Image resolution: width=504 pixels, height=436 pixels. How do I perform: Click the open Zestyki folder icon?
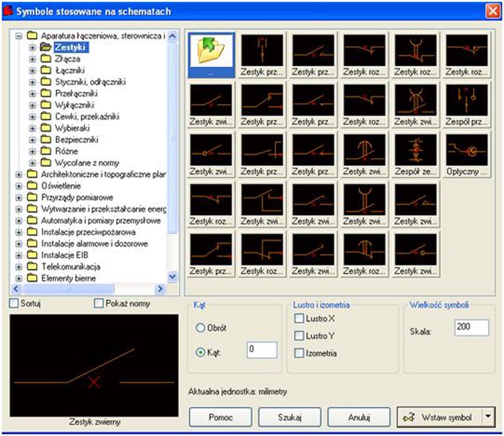coord(46,47)
